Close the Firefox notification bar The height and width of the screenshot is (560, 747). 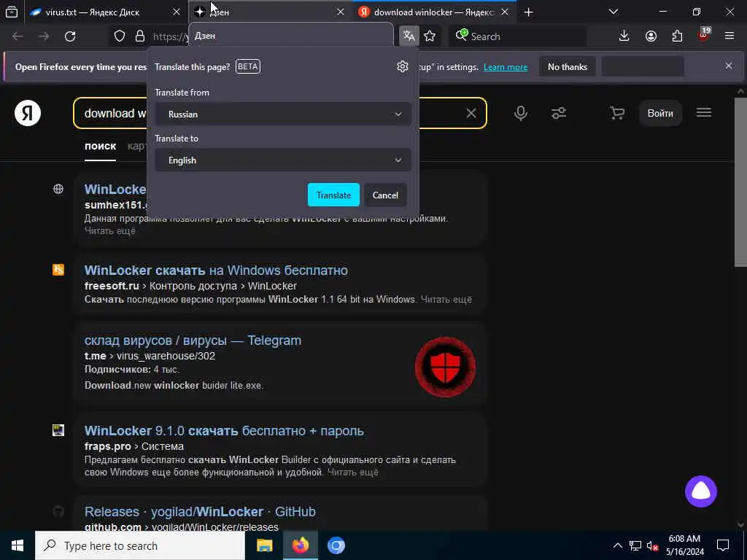point(729,66)
